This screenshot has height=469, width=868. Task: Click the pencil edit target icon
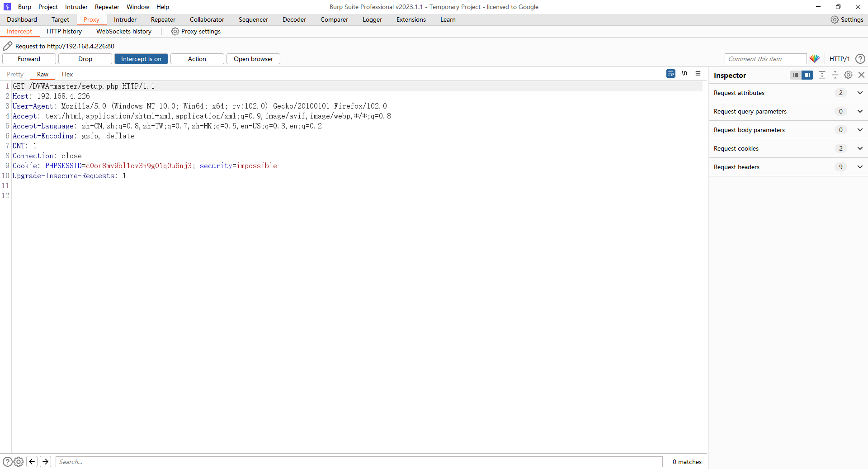[7, 46]
